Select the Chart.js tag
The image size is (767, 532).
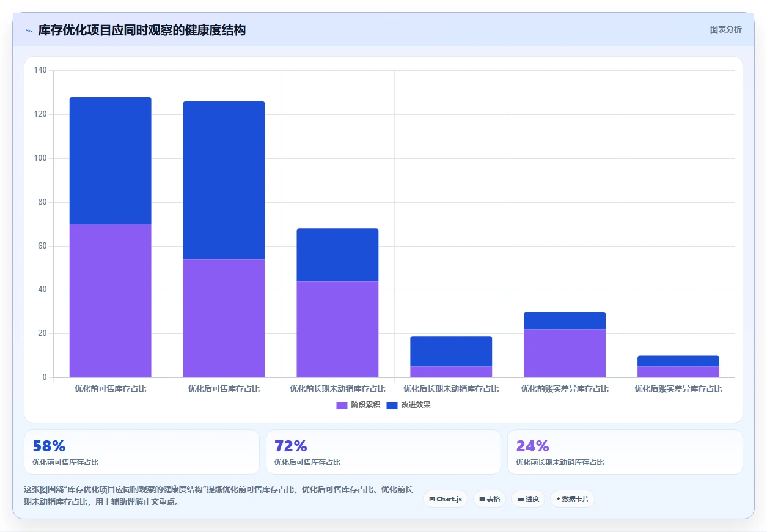tap(446, 499)
